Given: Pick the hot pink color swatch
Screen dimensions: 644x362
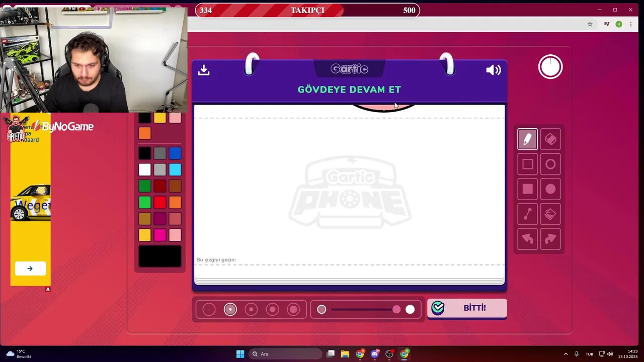Looking at the screenshot, I should tap(159, 235).
